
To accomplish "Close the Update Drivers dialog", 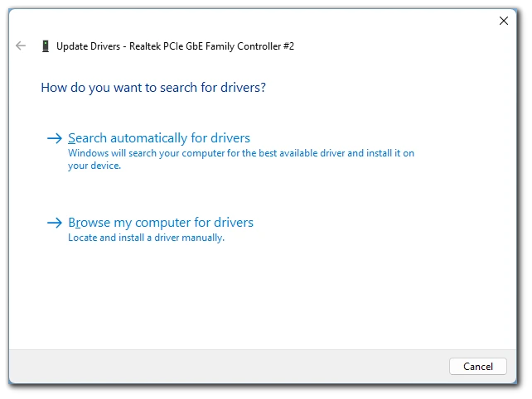I will coord(504,21).
